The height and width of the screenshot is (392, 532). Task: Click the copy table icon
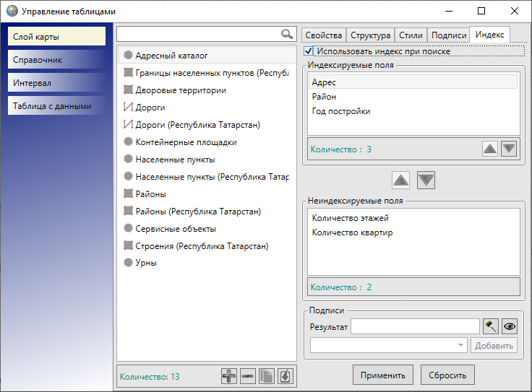pos(267,376)
